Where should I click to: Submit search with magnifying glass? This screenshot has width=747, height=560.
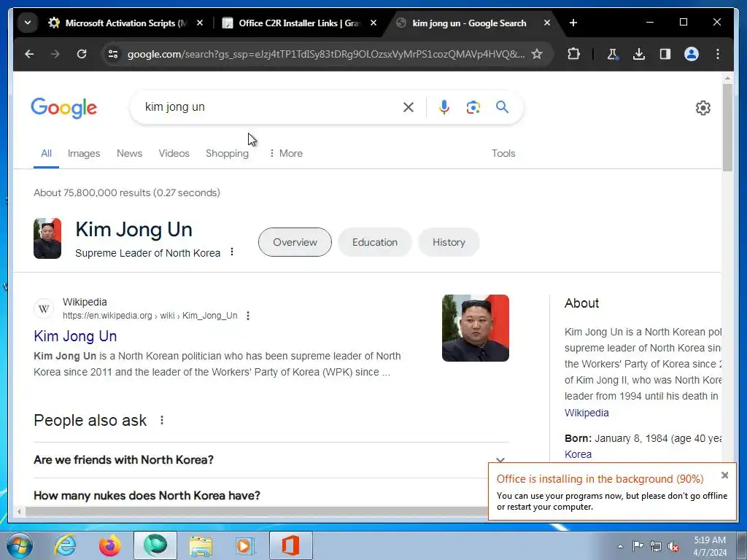click(x=502, y=107)
